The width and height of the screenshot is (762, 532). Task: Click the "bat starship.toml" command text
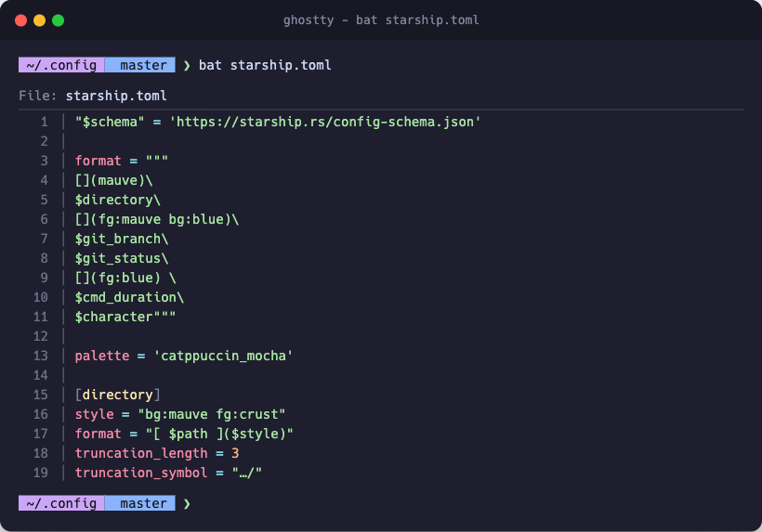(265, 66)
